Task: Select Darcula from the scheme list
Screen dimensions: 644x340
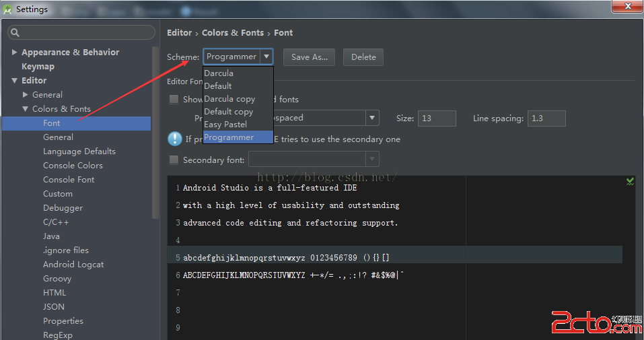Action: 219,73
